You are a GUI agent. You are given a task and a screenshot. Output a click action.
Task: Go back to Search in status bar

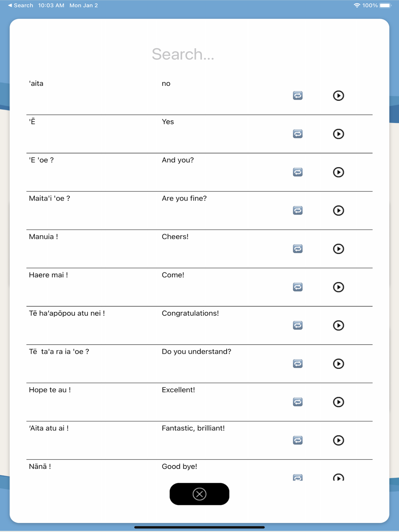(21, 6)
